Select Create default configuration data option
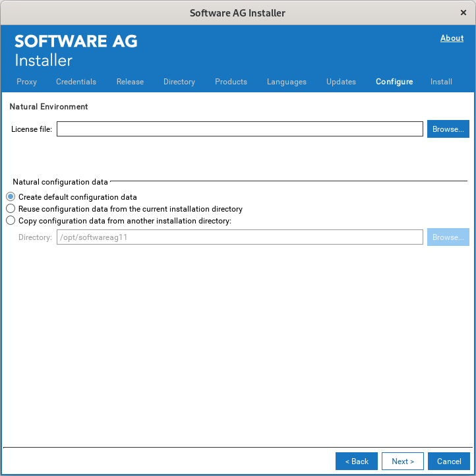Viewport: 476px width, 476px height. tap(11, 197)
